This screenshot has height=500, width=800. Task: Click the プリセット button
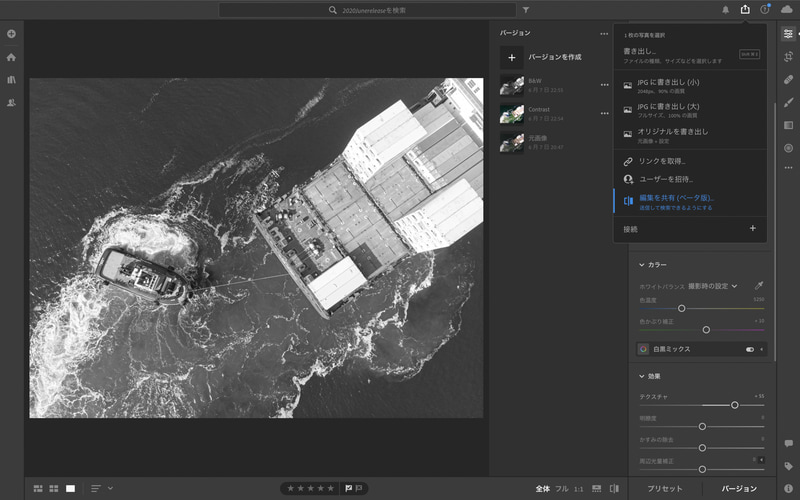click(665, 488)
